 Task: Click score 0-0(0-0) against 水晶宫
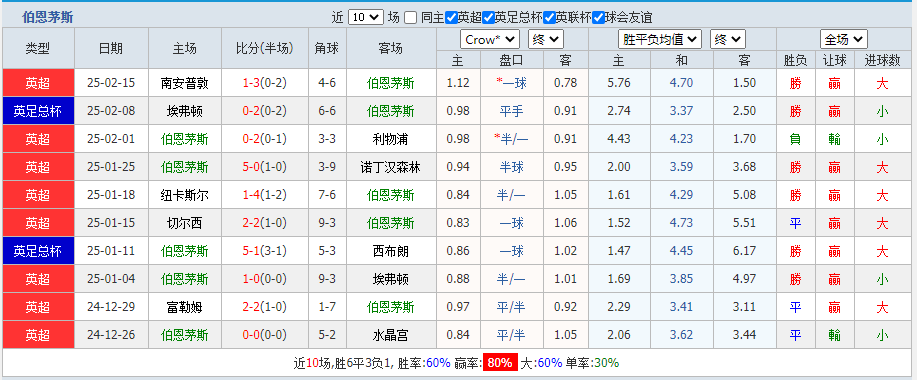coord(264,336)
